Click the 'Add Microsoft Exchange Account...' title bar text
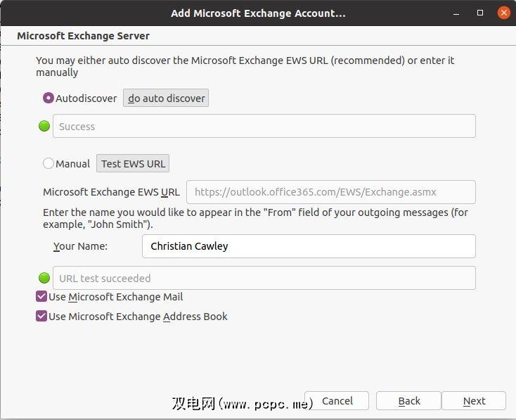The image size is (516, 420). pyautogui.click(x=258, y=13)
